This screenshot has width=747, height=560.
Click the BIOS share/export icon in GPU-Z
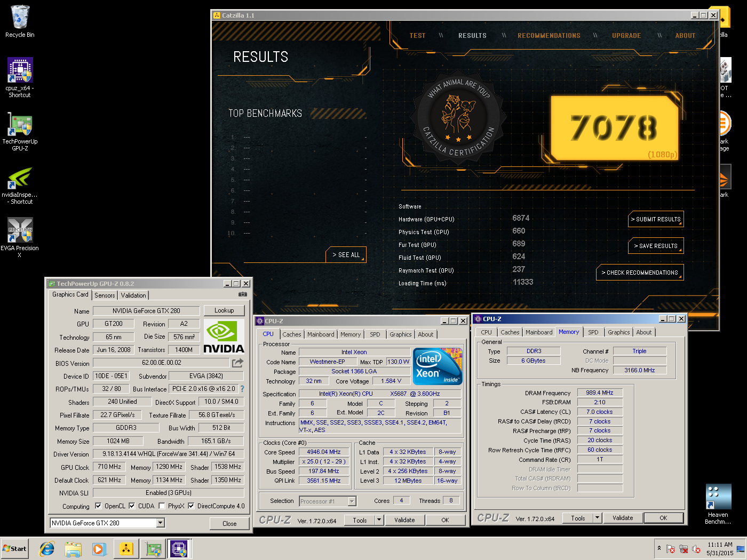point(237,363)
